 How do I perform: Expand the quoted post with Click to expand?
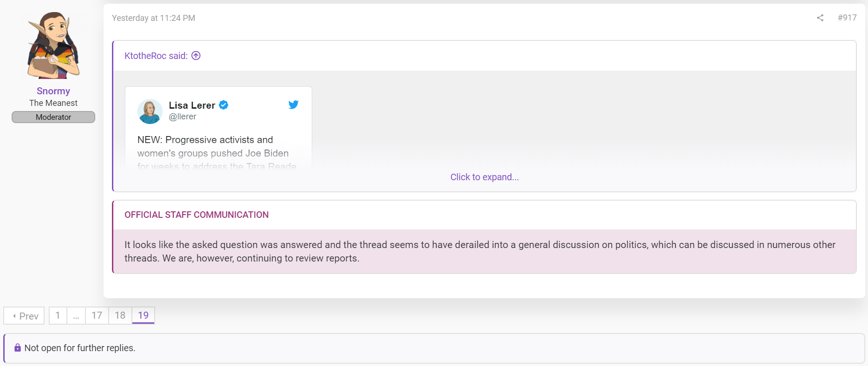point(484,177)
